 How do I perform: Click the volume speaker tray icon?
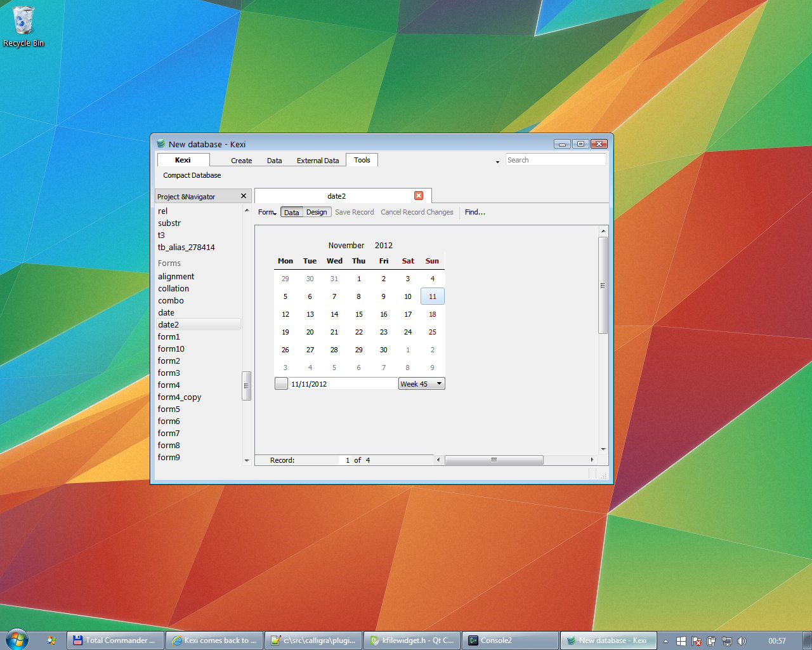[742, 641]
